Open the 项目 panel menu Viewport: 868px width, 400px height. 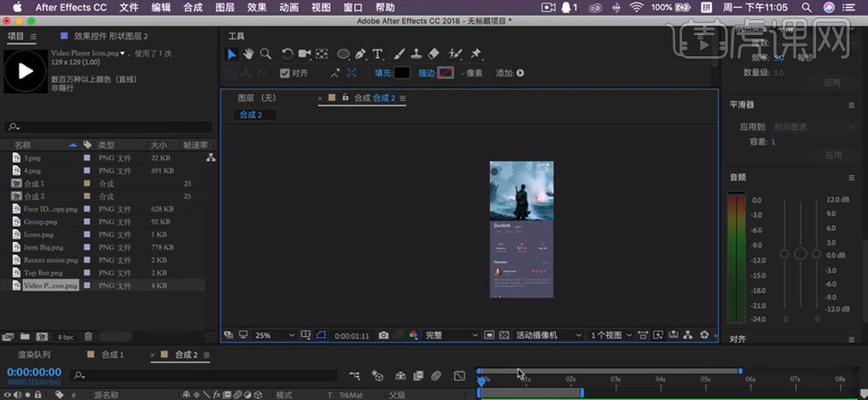pyautogui.click(x=33, y=36)
